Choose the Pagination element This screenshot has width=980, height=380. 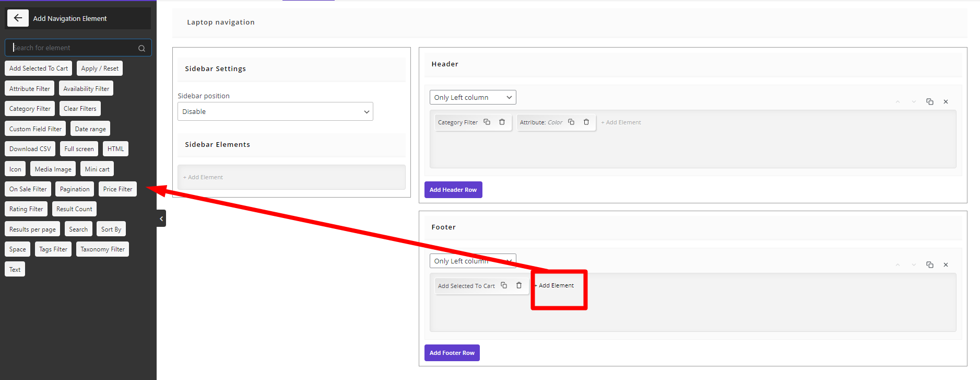(x=75, y=189)
